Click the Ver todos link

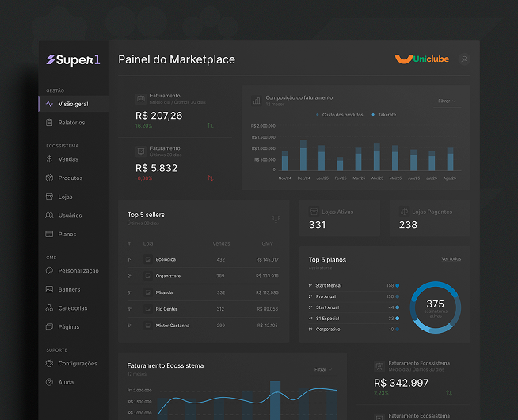tap(451, 259)
